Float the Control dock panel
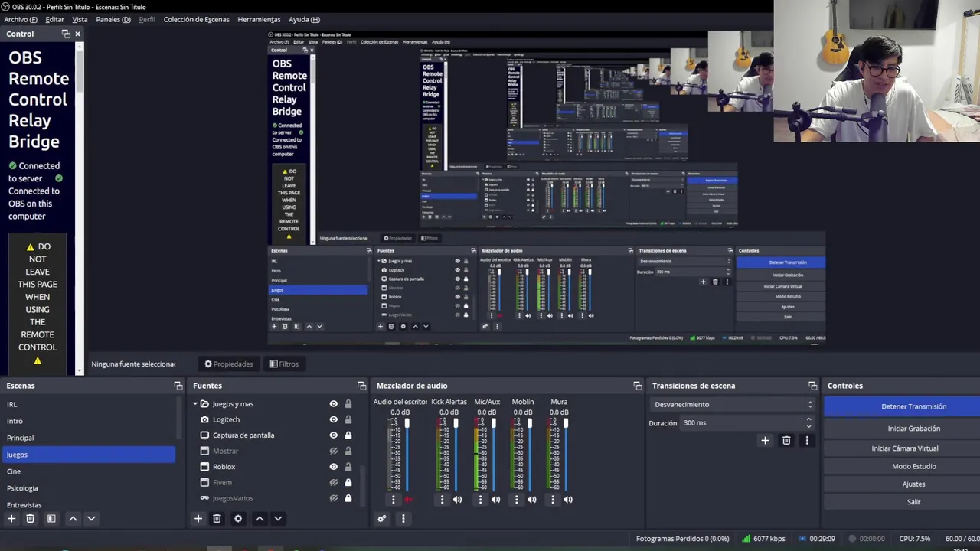 [x=66, y=34]
